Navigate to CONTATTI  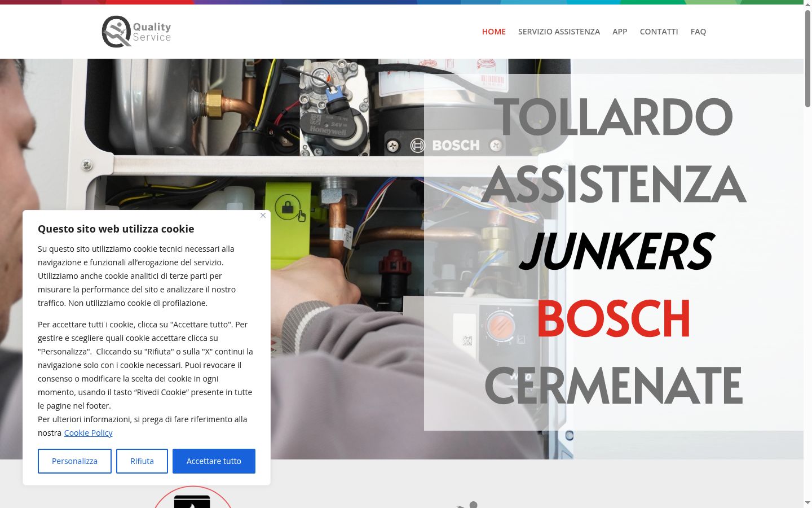pos(659,32)
